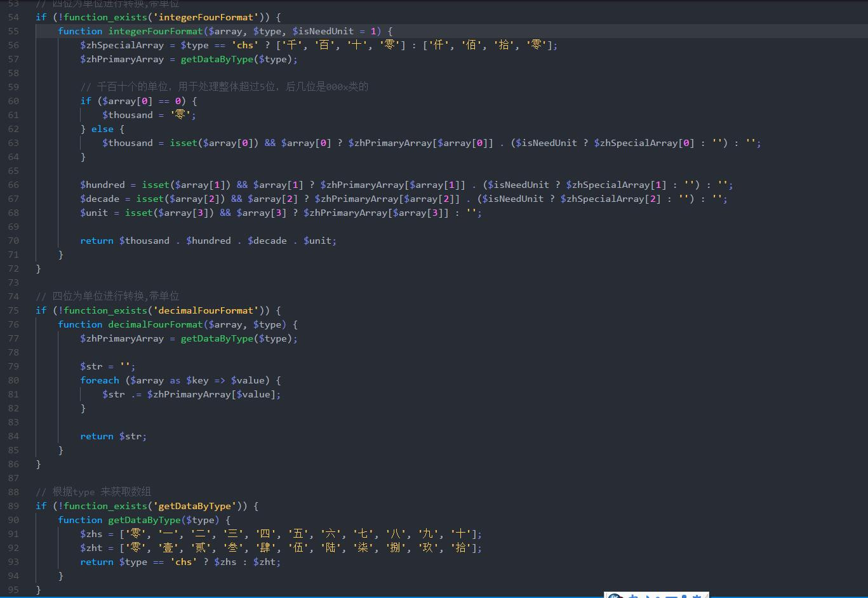Click isset call on line 63
Viewport: 868px width, 598px height.
click(184, 143)
